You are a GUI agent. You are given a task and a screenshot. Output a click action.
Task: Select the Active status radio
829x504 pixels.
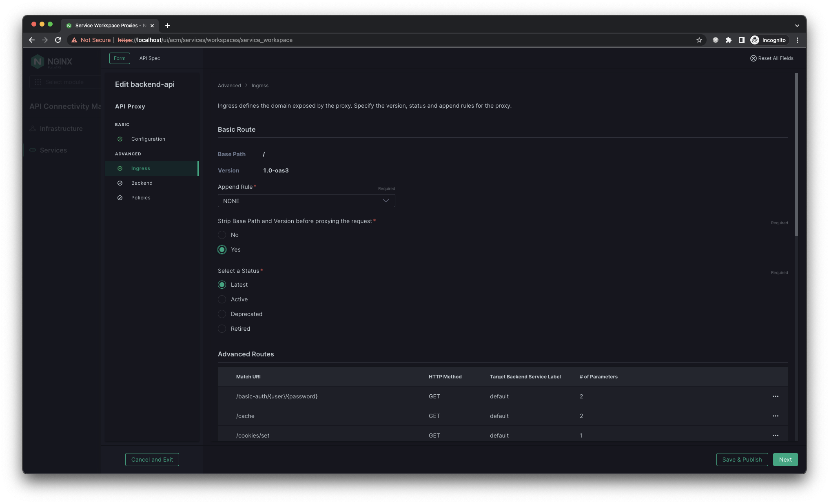tap(222, 299)
